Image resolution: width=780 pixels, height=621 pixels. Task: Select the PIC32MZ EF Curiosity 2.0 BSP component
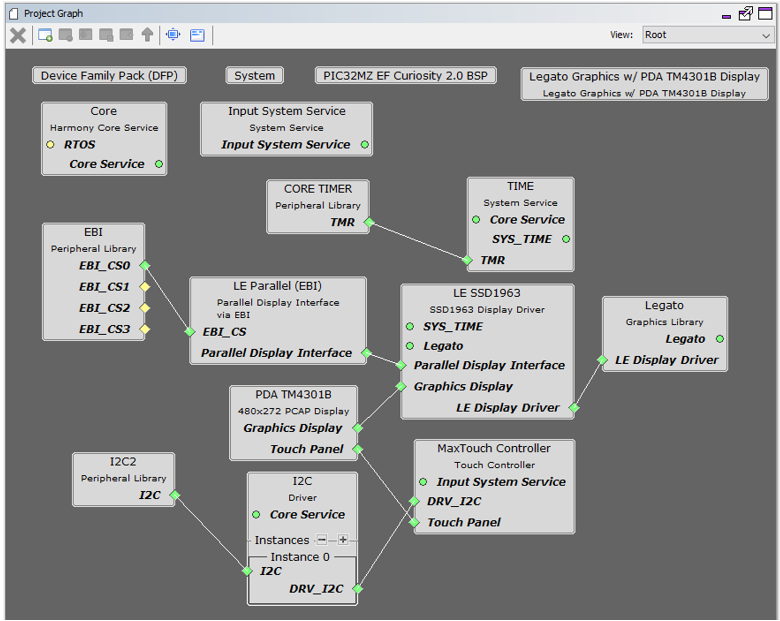[405, 76]
